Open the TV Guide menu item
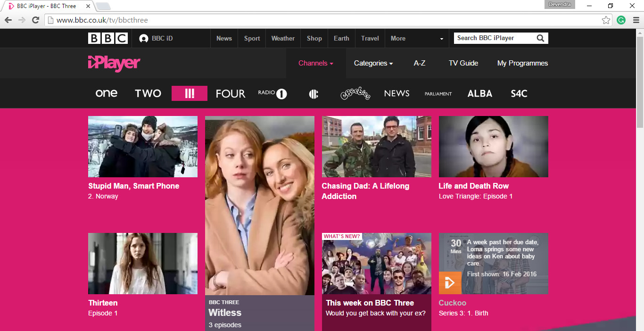The width and height of the screenshot is (644, 331). pyautogui.click(x=463, y=63)
